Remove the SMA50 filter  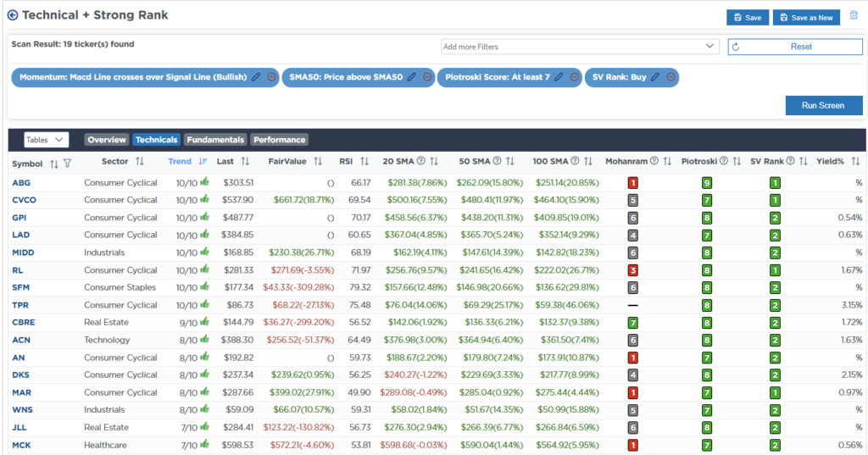point(427,77)
